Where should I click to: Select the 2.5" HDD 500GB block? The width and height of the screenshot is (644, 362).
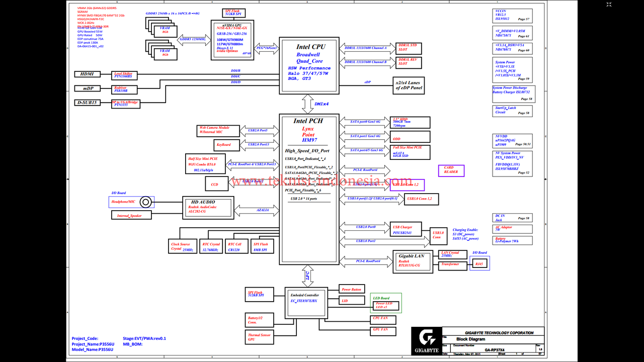(411, 122)
